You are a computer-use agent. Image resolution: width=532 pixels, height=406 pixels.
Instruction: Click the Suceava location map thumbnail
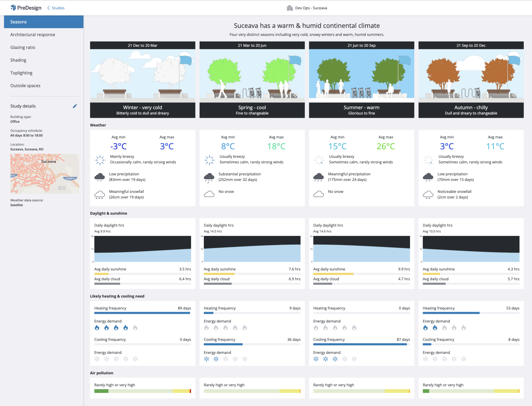coord(44,173)
